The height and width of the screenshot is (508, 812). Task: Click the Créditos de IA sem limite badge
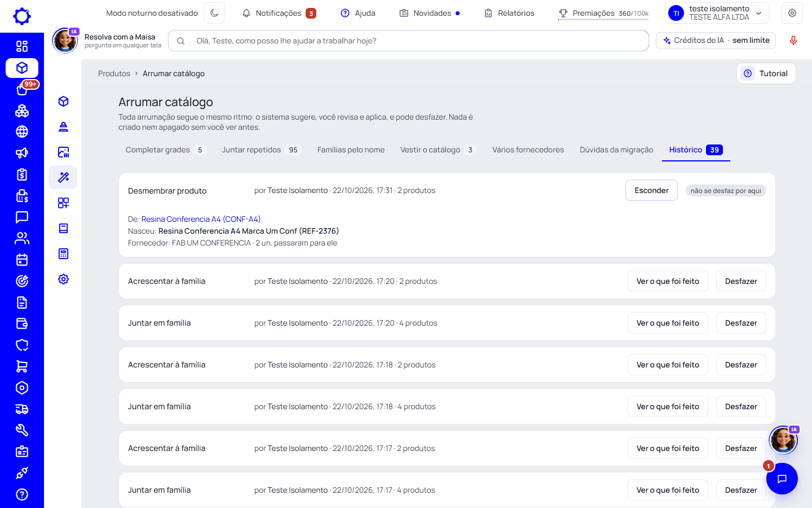(716, 41)
